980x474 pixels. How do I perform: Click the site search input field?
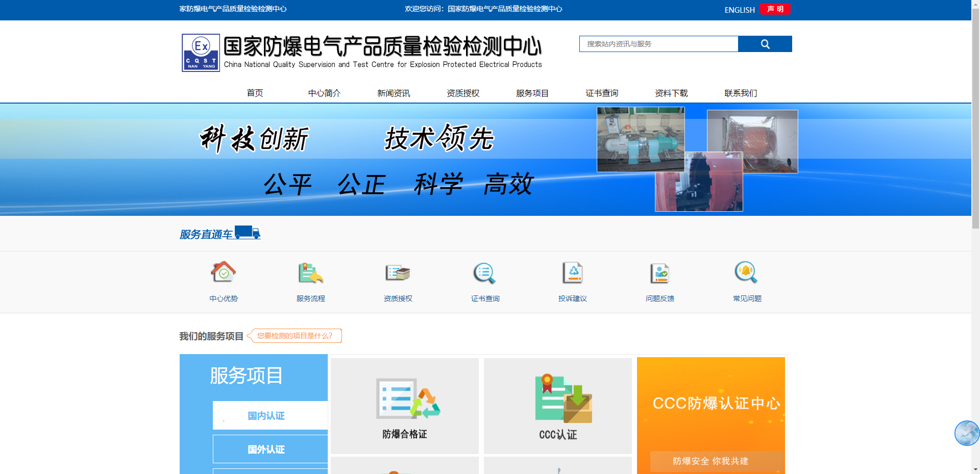click(x=658, y=44)
